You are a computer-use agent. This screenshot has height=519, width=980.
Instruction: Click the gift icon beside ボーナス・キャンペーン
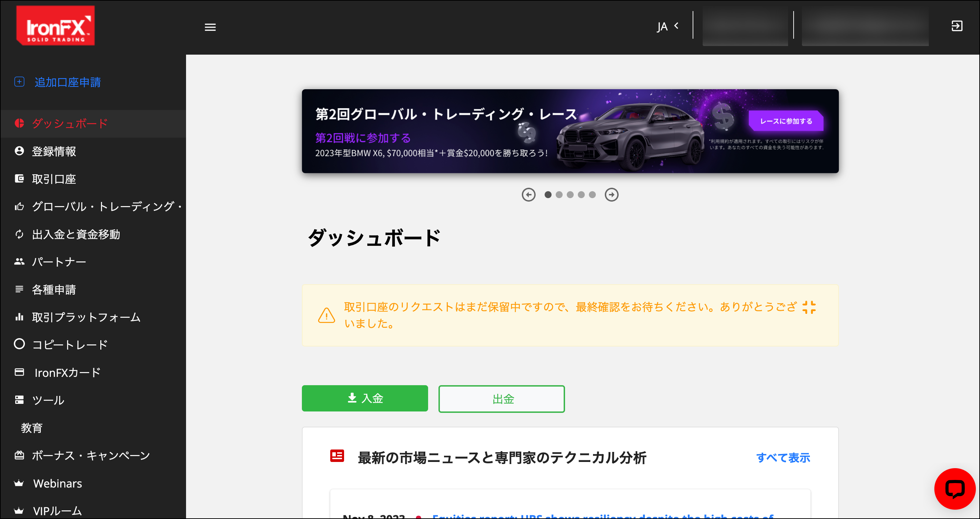19,455
